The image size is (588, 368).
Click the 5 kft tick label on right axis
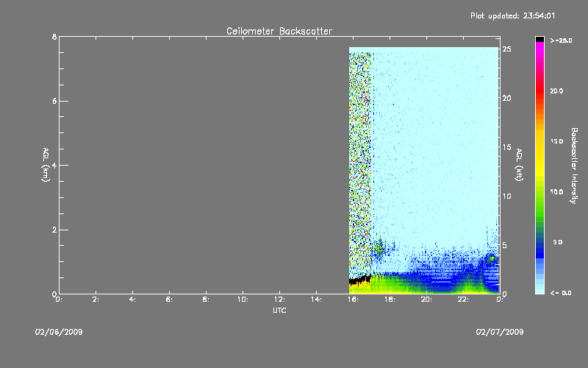pos(505,245)
